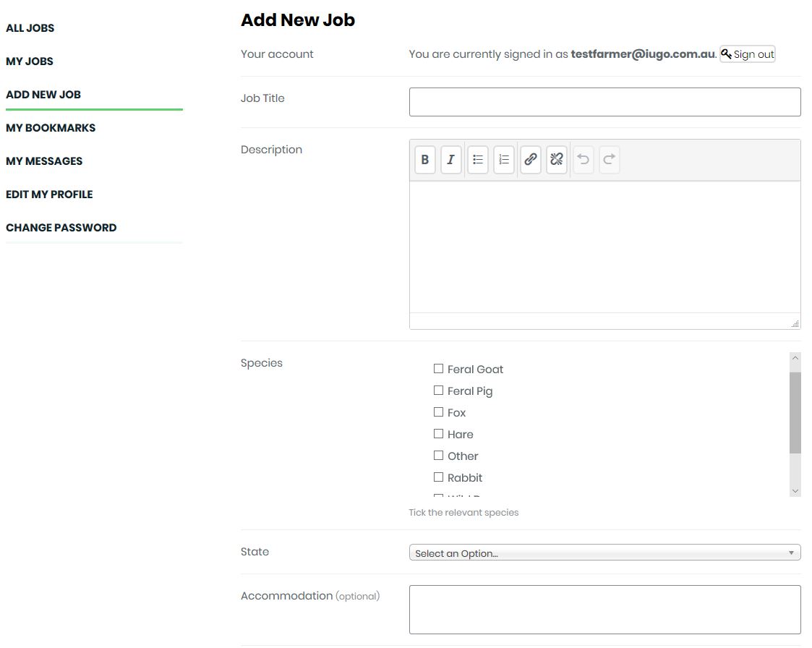Open the State dropdown
This screenshot has width=812, height=648.
point(604,553)
